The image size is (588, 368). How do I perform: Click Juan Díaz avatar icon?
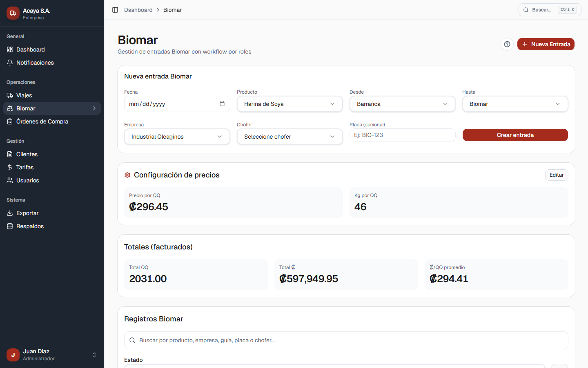tap(13, 355)
